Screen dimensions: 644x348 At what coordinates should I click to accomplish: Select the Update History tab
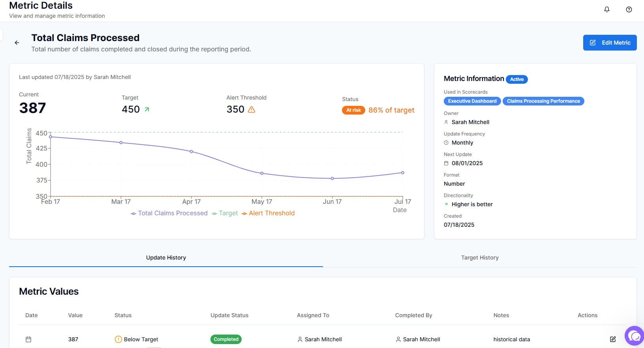[x=166, y=258]
